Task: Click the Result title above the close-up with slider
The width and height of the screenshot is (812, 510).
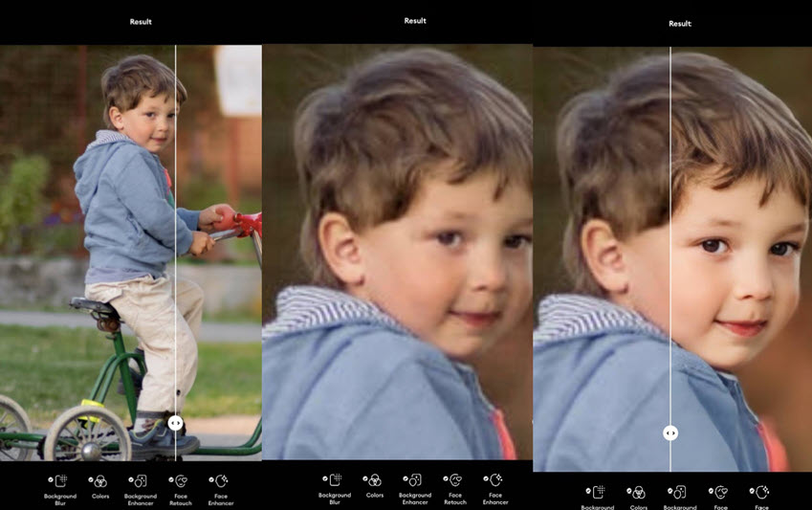Action: [x=679, y=23]
